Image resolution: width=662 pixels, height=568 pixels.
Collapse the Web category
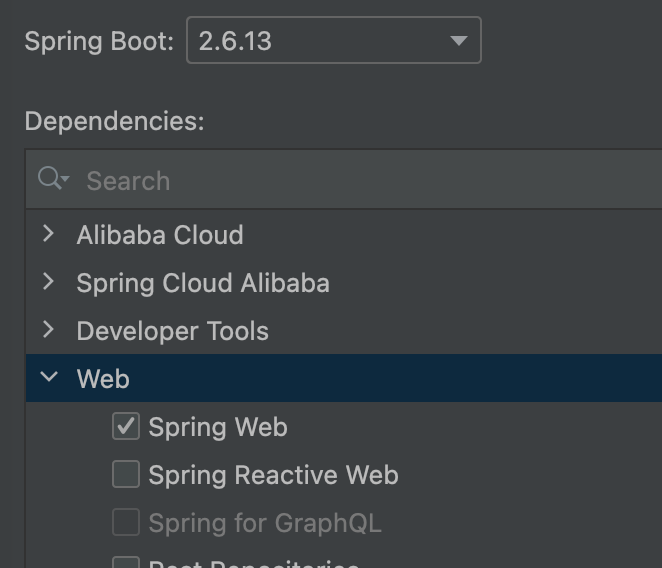coord(49,376)
